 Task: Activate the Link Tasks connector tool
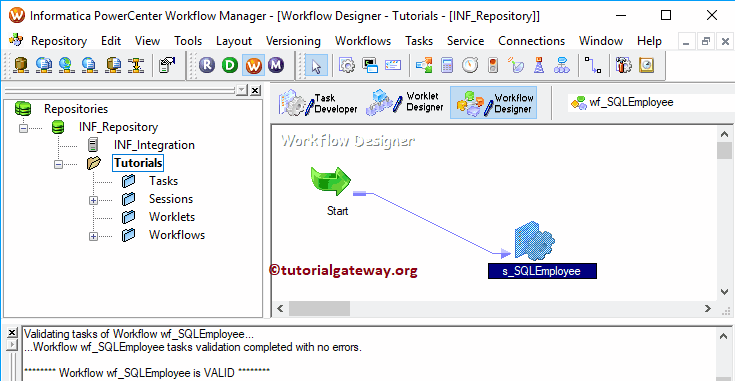click(592, 65)
